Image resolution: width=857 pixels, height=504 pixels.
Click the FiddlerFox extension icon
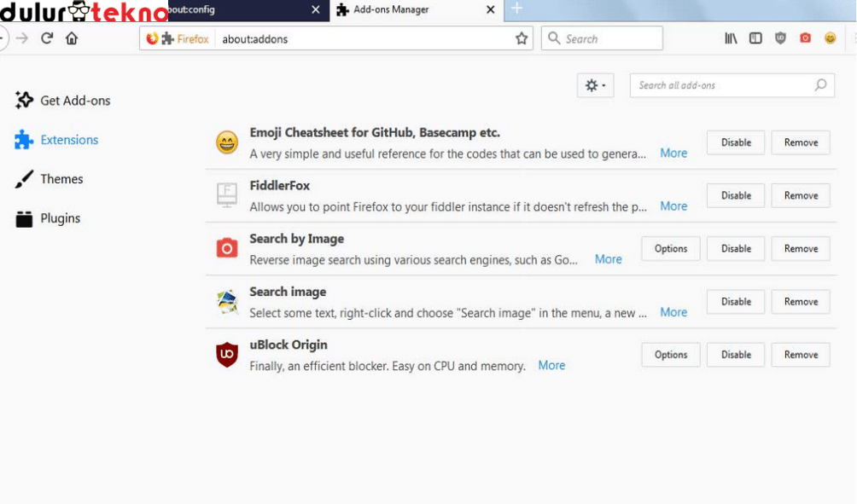pyautogui.click(x=227, y=195)
